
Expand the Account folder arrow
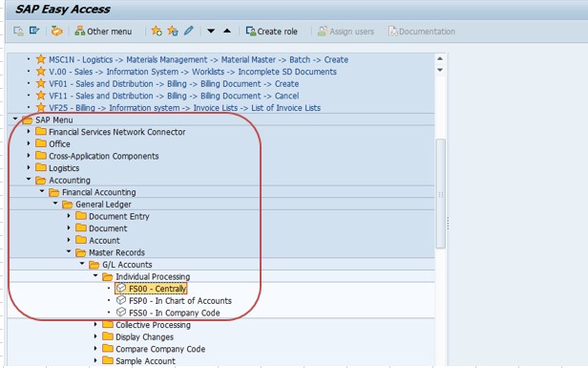pyautogui.click(x=69, y=240)
